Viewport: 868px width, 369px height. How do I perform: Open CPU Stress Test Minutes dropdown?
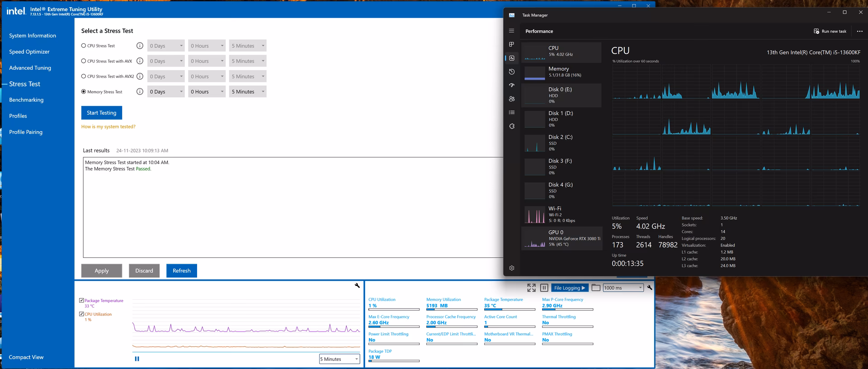pos(247,46)
